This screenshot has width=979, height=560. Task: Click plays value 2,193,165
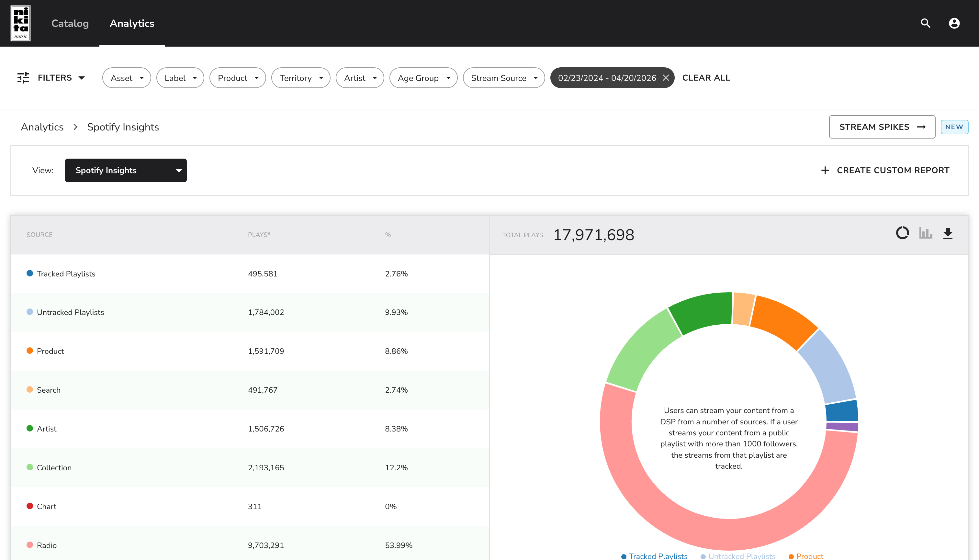[266, 468]
